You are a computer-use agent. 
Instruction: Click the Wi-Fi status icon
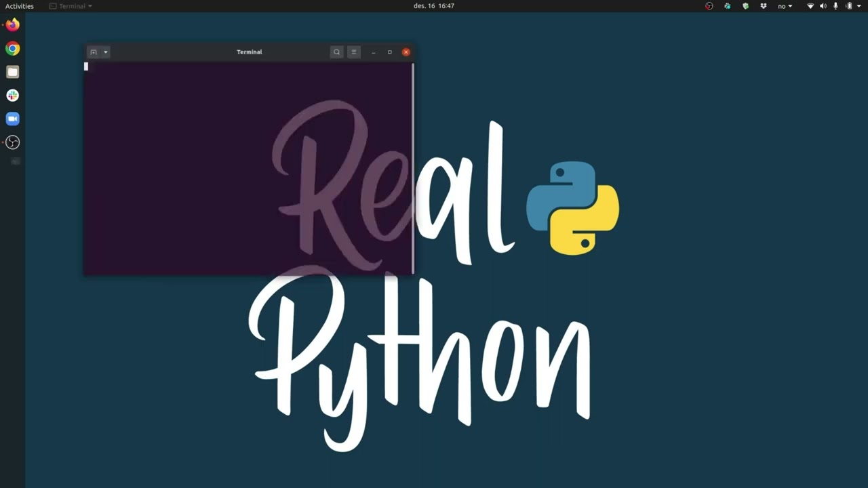pos(810,6)
